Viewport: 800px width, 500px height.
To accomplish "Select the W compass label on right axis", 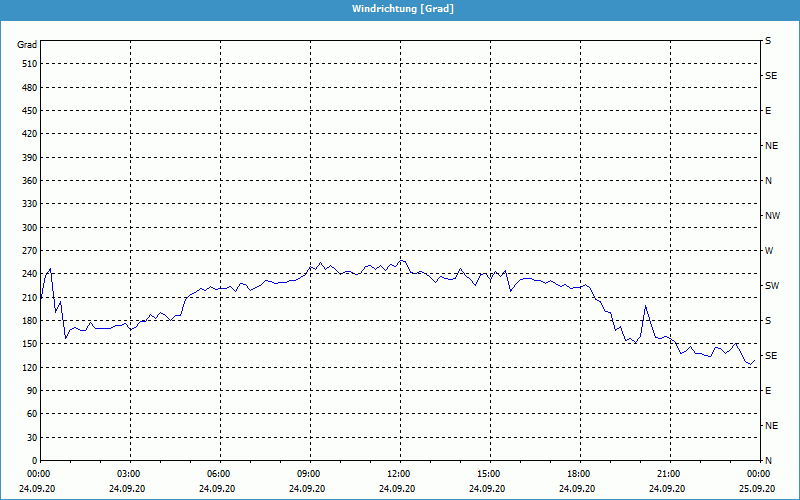I will pos(769,251).
